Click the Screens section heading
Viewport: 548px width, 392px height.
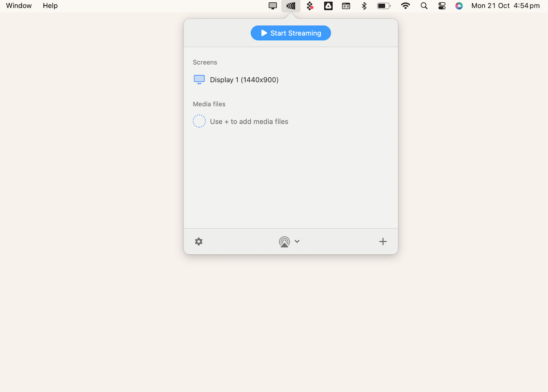(205, 62)
